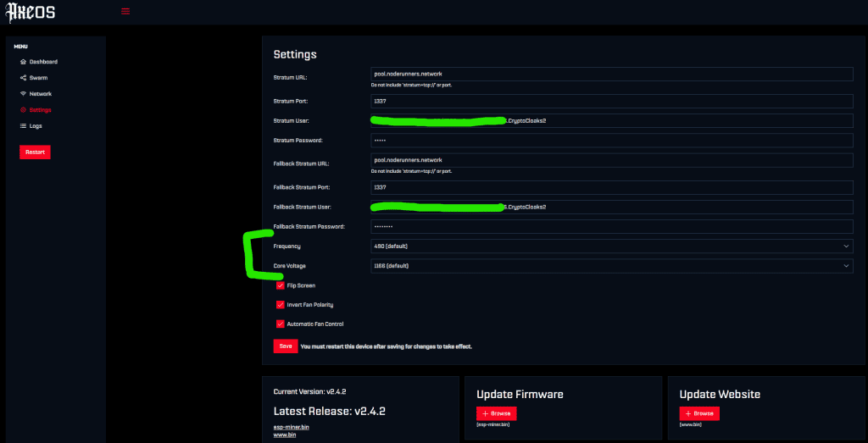Click the '(esp-miner.bin)' hint under Browse
Screen dimensions: 868x443
[x=492, y=424]
